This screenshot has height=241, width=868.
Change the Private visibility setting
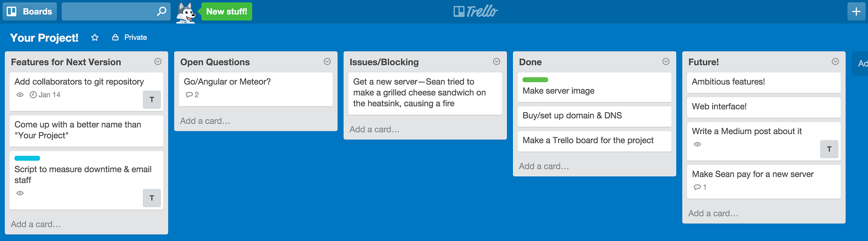point(130,38)
